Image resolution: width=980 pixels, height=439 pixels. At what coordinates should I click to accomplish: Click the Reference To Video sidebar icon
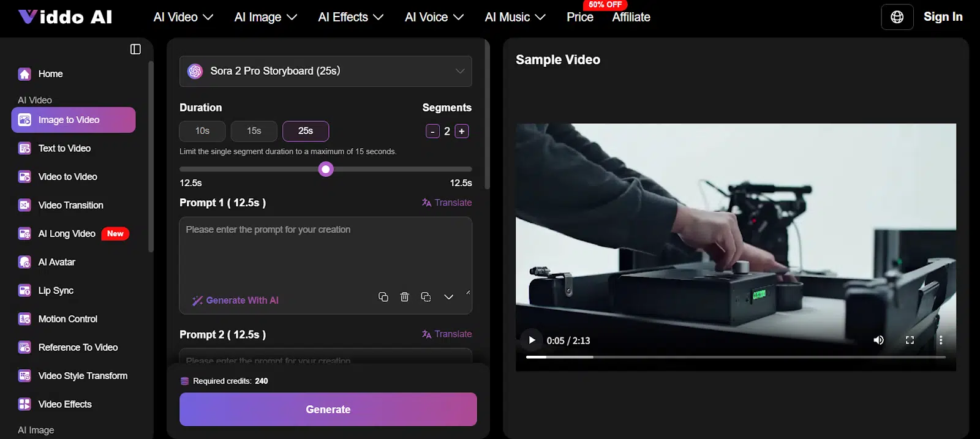coord(24,348)
